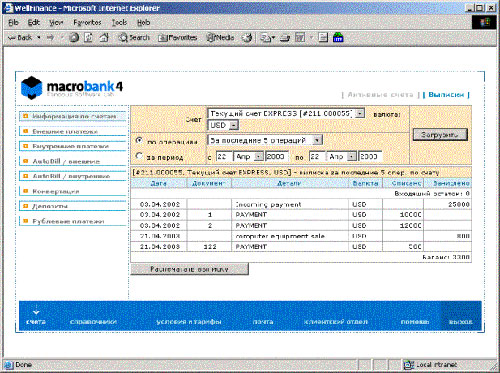Screen dimensions: 500x373
Task: Click the Media toolbar icon
Action: (x=220, y=38)
